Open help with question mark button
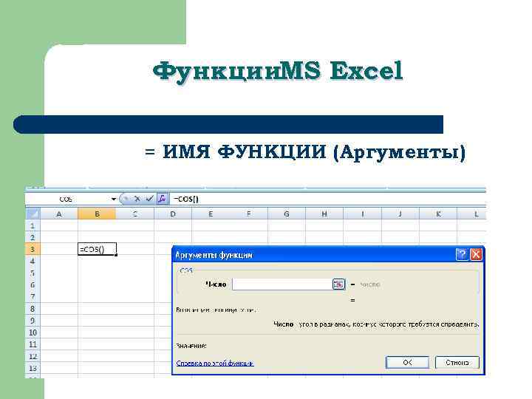Viewport: 532px width, 399px height. tap(462, 254)
